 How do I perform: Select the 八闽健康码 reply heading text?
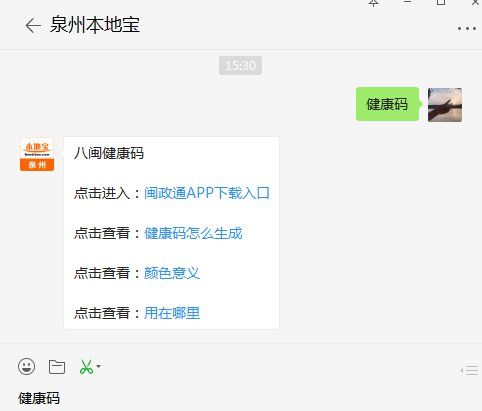(x=109, y=153)
